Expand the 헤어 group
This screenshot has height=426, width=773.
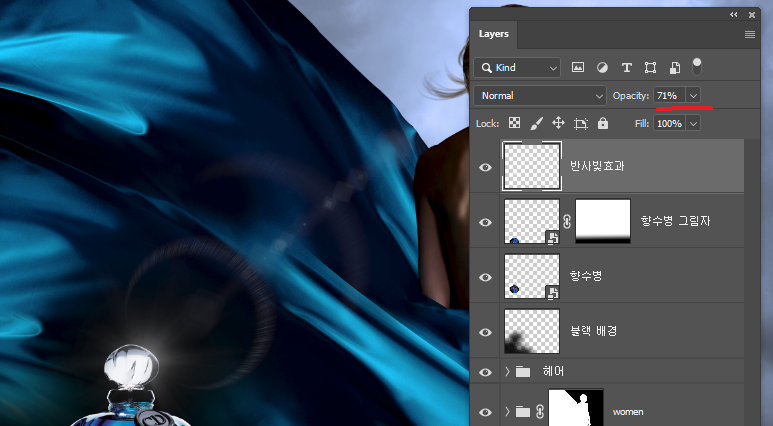click(507, 371)
